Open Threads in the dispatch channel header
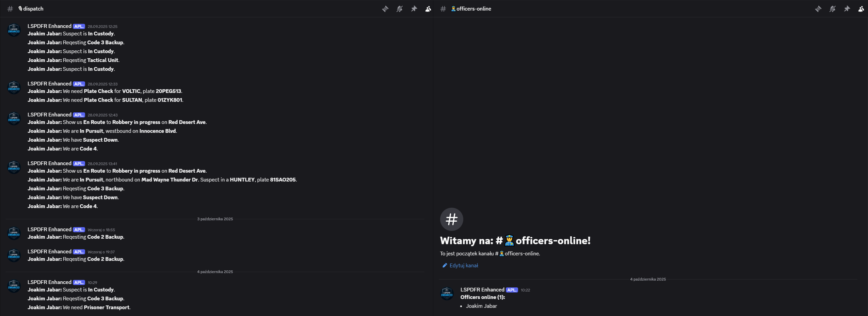Screen dimensions: 868x316 point(385,9)
